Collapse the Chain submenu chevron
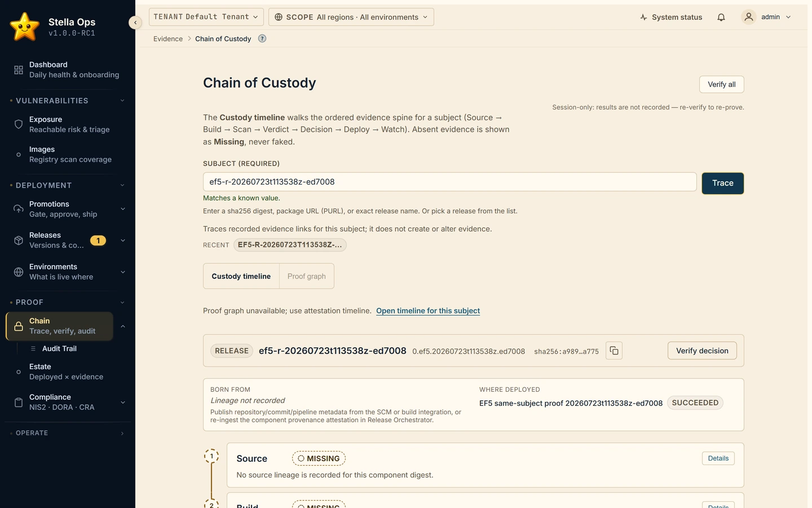Viewport: 812px width, 508px height. (122, 326)
